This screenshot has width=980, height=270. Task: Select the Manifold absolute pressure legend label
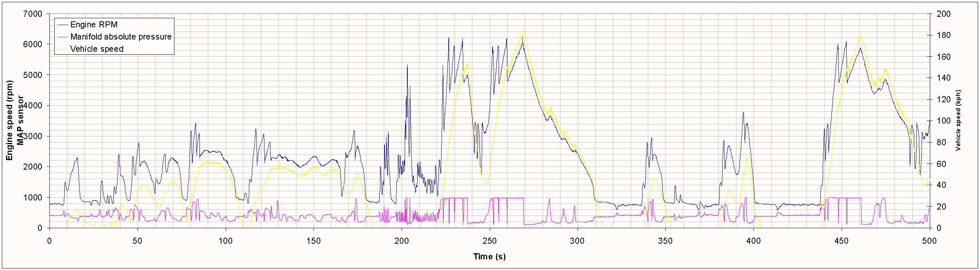coord(120,37)
